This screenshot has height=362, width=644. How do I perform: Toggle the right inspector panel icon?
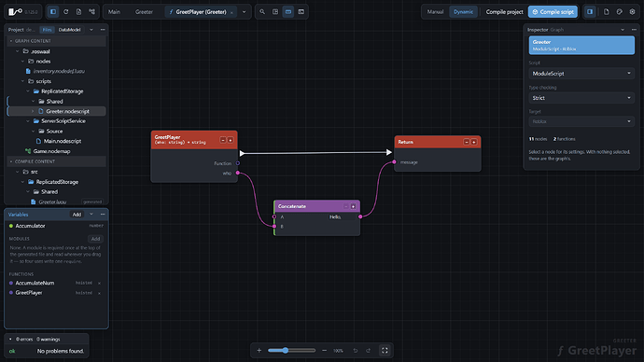590,12
